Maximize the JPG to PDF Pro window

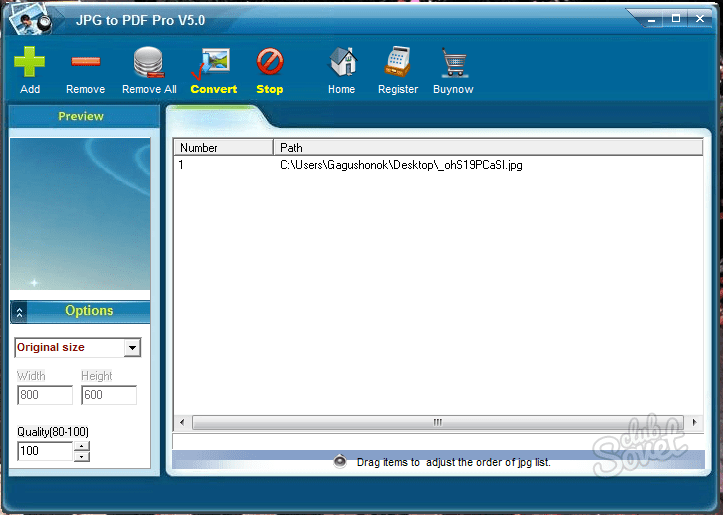pos(676,19)
